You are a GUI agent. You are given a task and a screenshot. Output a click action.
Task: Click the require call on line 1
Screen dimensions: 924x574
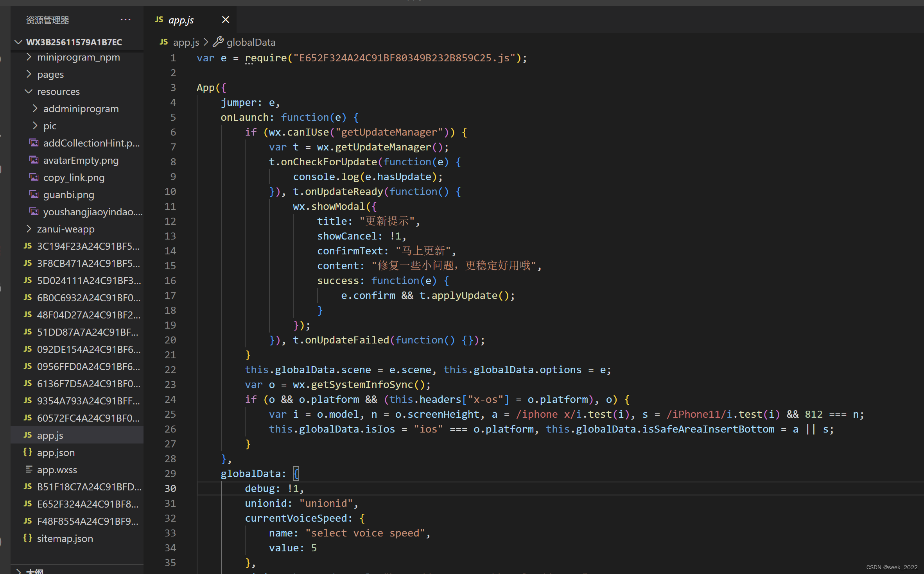pos(266,58)
